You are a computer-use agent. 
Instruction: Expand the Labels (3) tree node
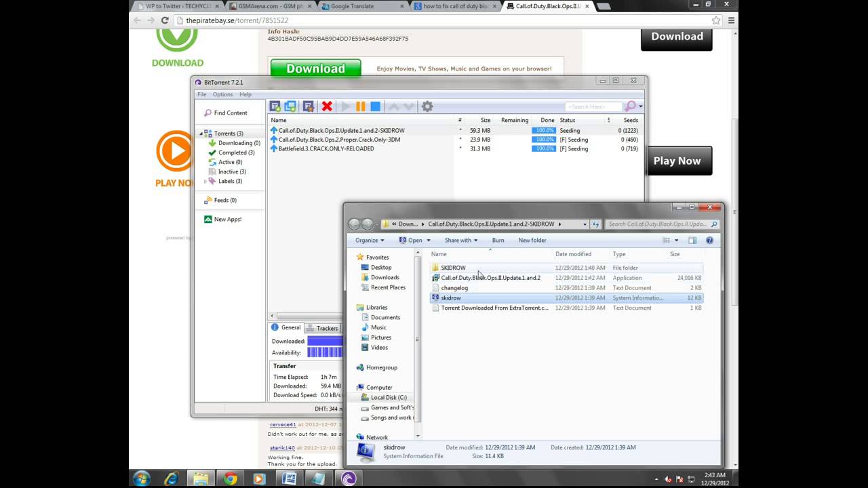(x=205, y=181)
